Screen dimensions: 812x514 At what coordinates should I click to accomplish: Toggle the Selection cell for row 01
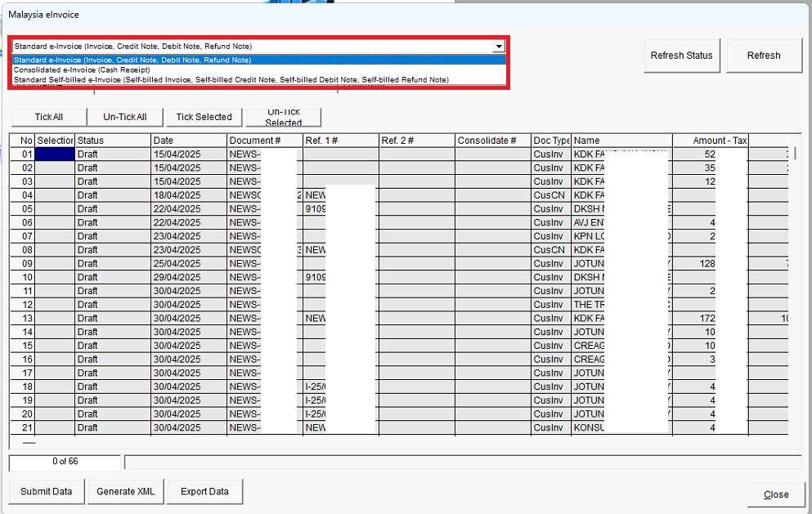pyautogui.click(x=56, y=154)
